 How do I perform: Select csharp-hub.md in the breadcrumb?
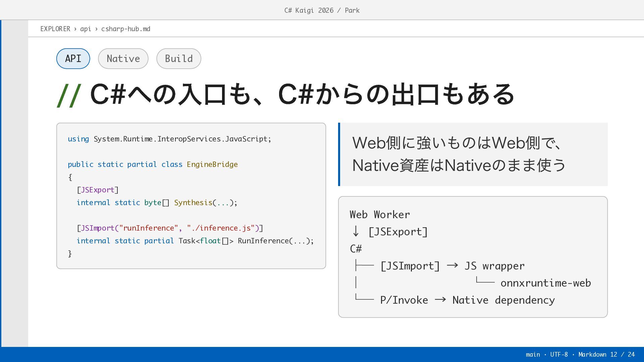pos(126,29)
